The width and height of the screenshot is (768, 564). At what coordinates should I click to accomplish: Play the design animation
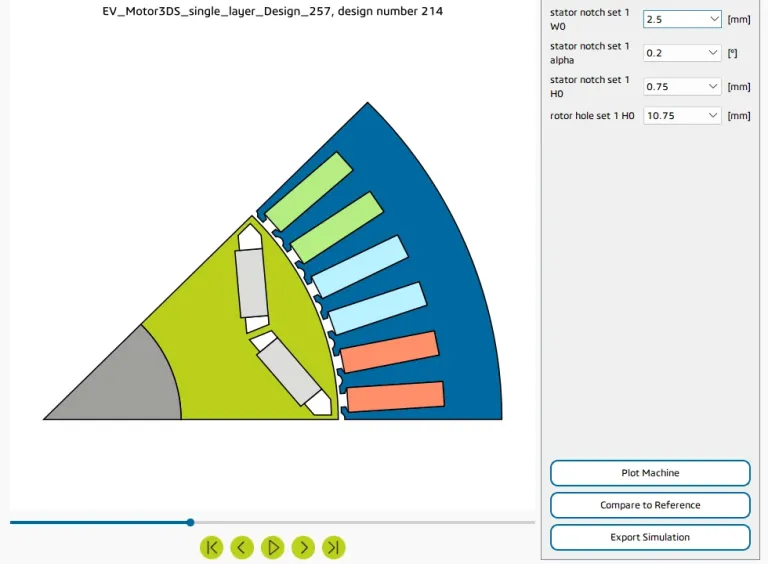[x=272, y=547]
